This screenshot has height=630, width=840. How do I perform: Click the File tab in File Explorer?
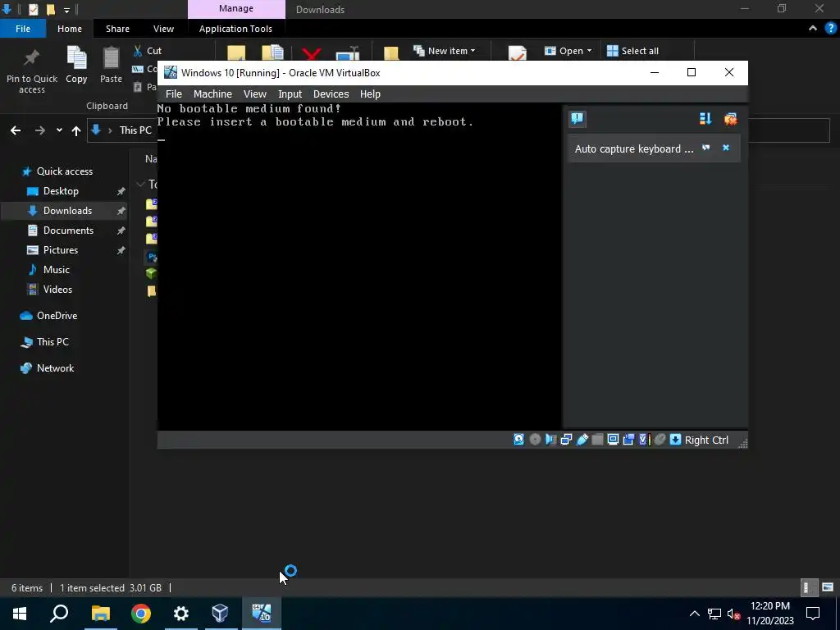[x=23, y=29]
